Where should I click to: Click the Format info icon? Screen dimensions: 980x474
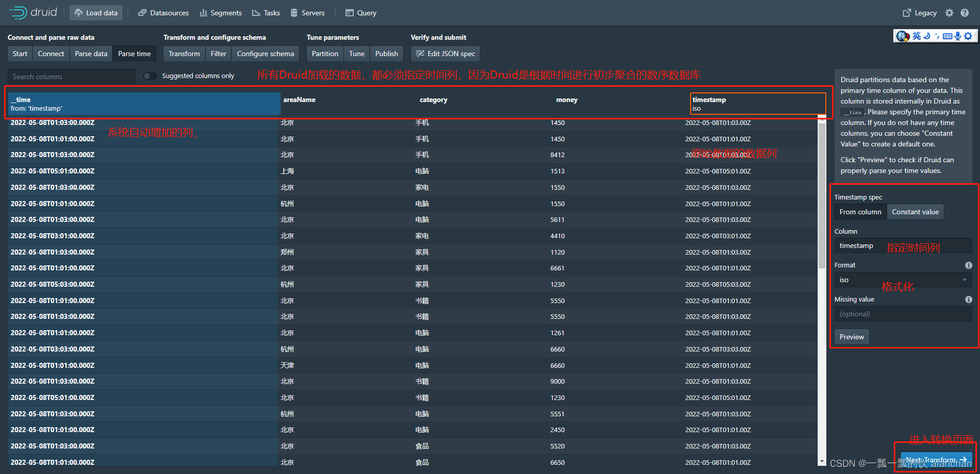968,265
